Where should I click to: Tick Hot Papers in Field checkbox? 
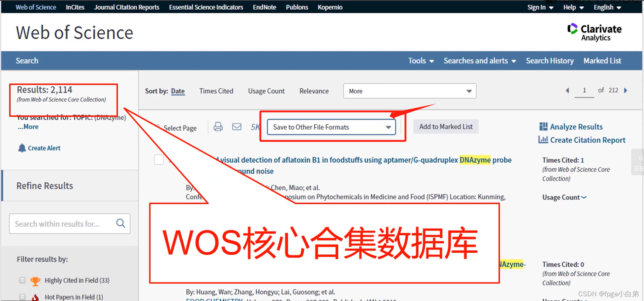22,297
